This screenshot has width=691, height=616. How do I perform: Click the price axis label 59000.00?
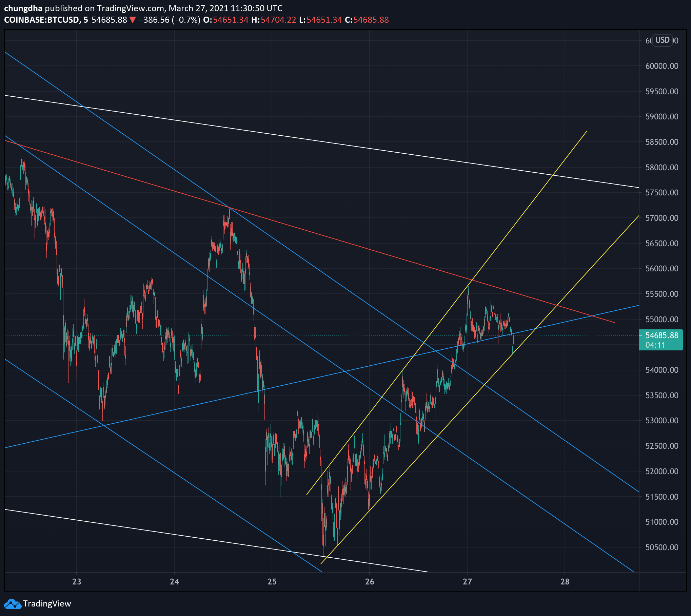click(662, 116)
